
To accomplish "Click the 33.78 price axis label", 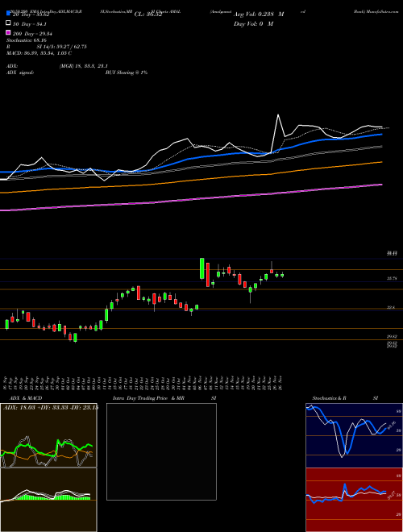I will [393, 278].
